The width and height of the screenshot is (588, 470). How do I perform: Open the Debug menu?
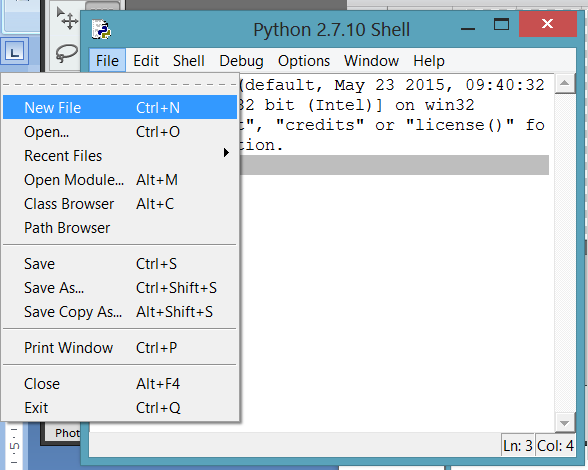click(241, 60)
